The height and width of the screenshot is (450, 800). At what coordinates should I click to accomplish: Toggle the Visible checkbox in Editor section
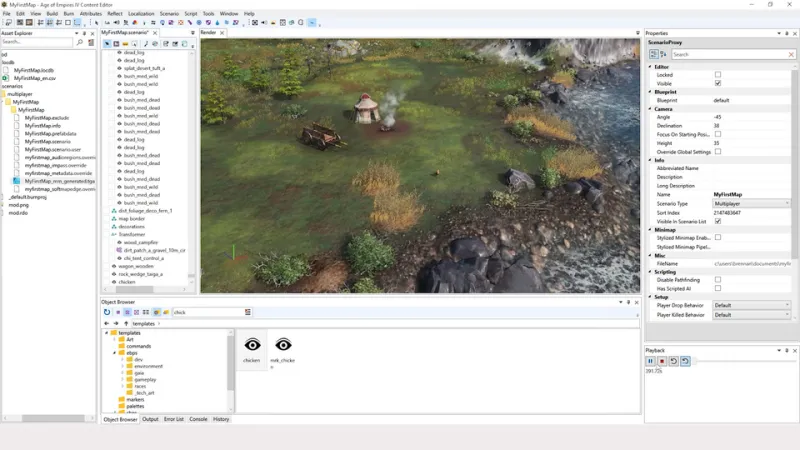pyautogui.click(x=718, y=83)
